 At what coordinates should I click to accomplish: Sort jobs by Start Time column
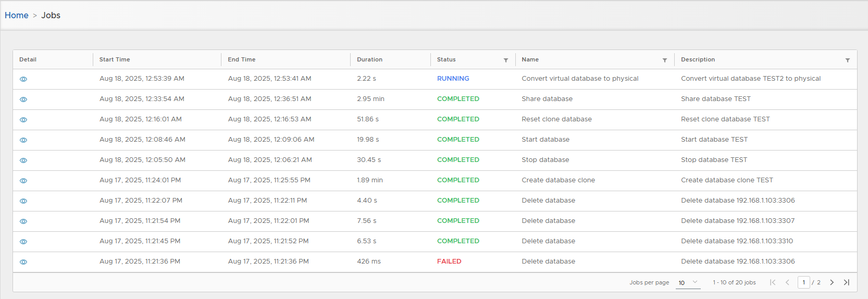tap(115, 60)
